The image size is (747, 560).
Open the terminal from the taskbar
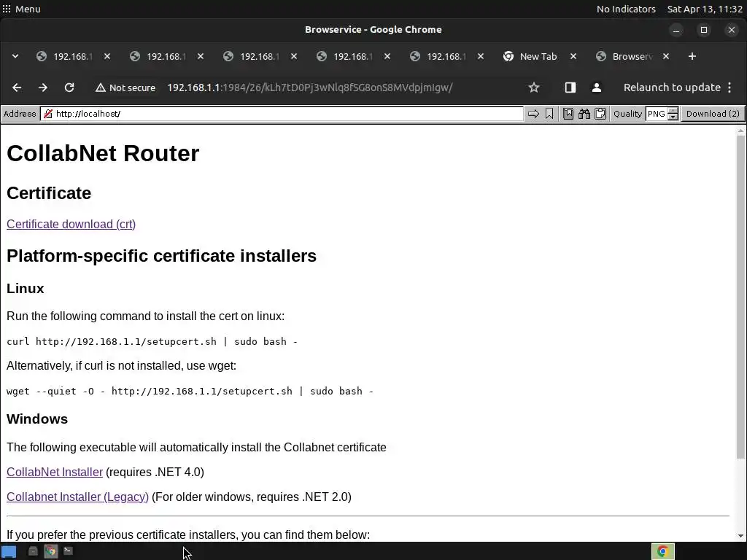tap(68, 551)
